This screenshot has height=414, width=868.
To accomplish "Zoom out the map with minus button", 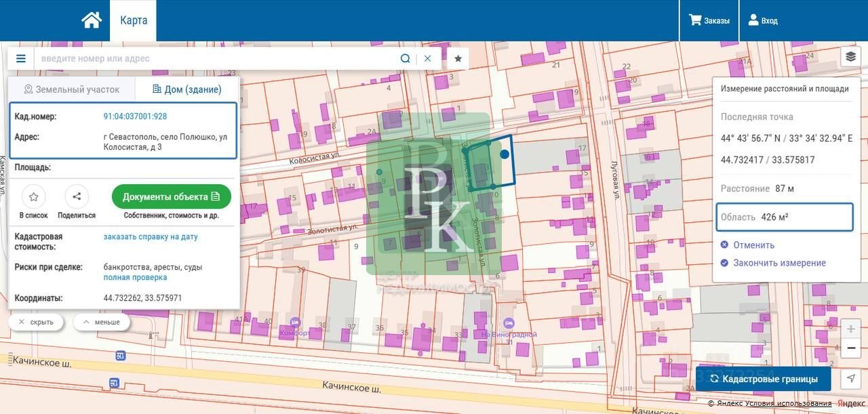I will coord(851,348).
